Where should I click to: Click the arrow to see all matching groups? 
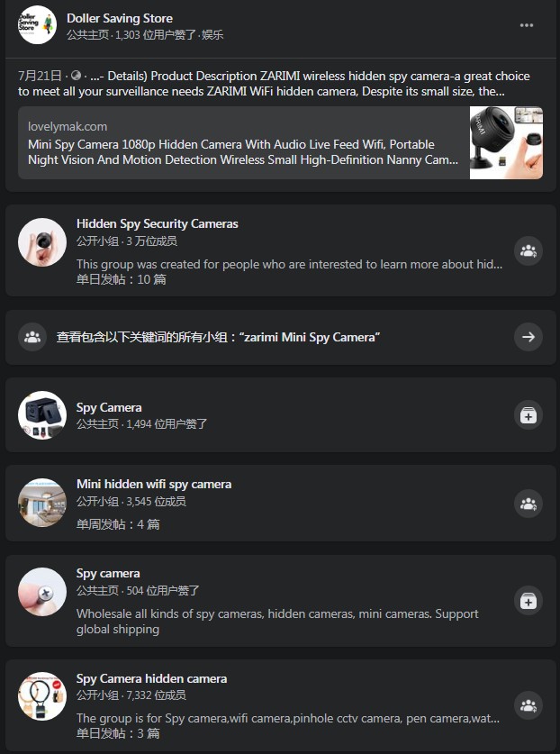click(528, 337)
